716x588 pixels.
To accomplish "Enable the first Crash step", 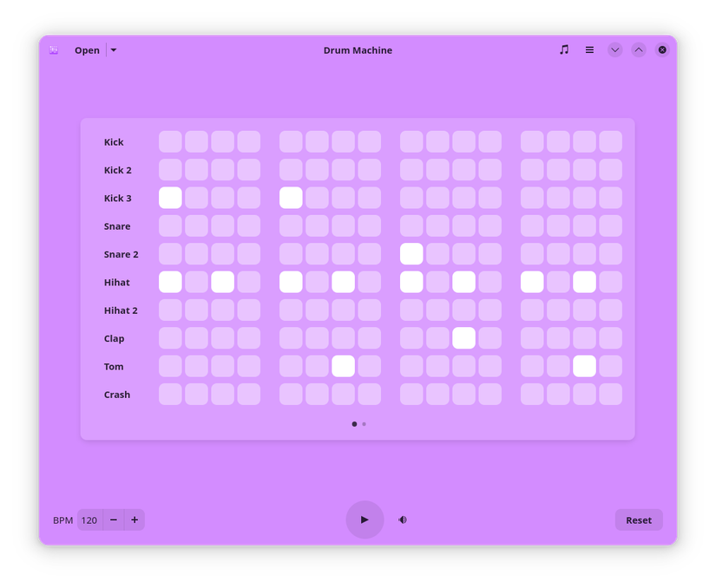I will 170,394.
